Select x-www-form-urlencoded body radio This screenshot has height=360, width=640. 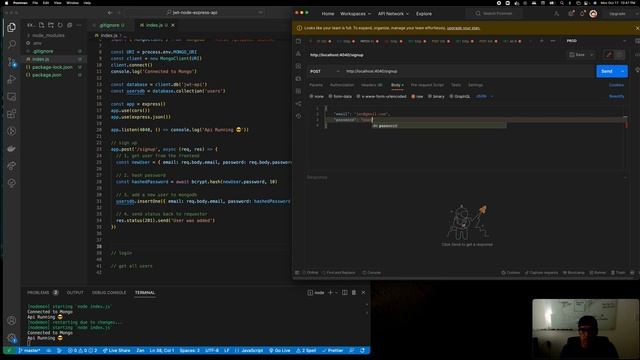click(358, 97)
